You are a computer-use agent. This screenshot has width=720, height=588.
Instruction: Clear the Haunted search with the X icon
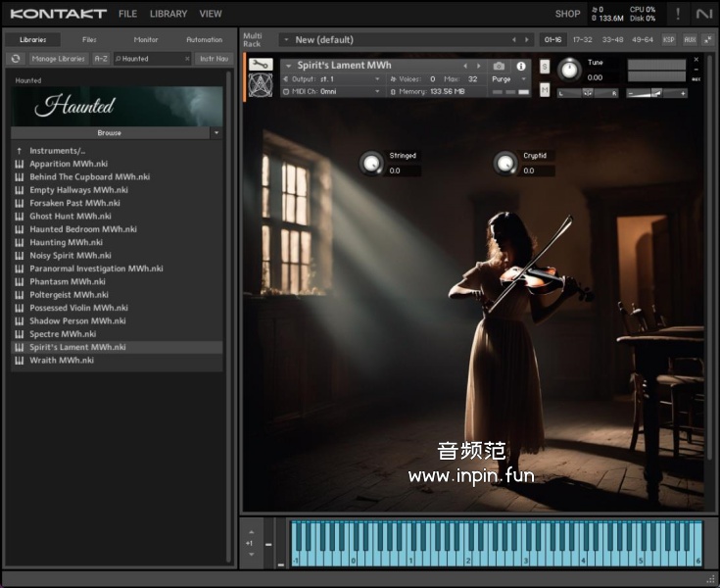[185, 59]
